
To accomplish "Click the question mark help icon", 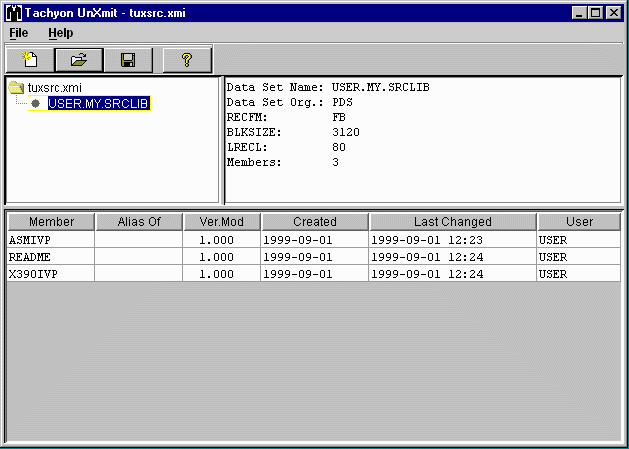I will (x=187, y=60).
